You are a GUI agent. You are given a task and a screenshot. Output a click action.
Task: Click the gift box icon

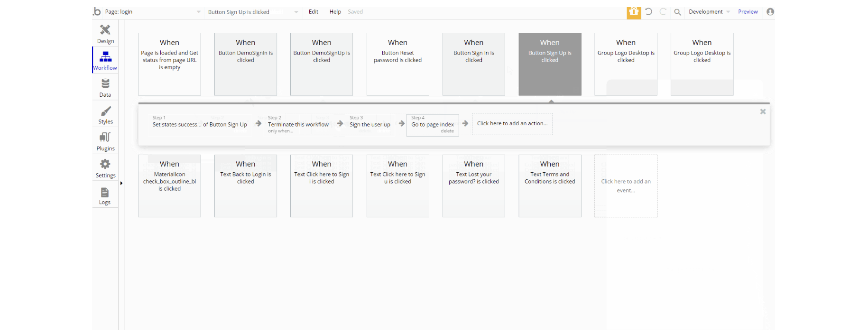click(x=634, y=12)
